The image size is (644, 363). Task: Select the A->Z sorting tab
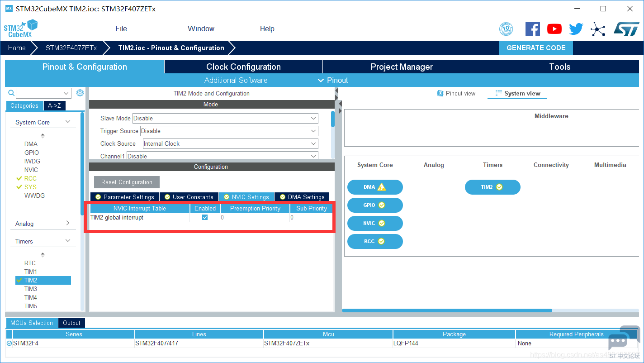[x=54, y=105]
